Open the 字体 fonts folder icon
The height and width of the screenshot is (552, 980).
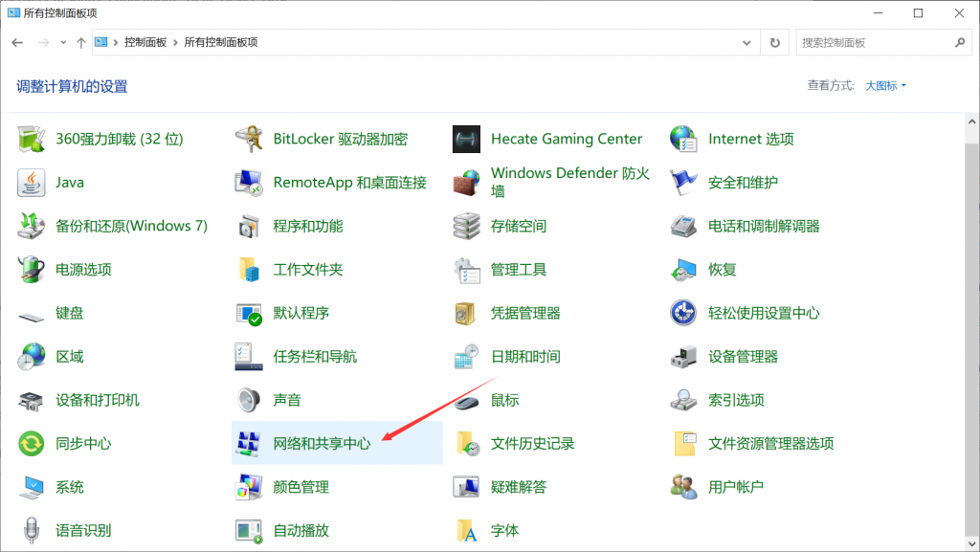tap(466, 531)
